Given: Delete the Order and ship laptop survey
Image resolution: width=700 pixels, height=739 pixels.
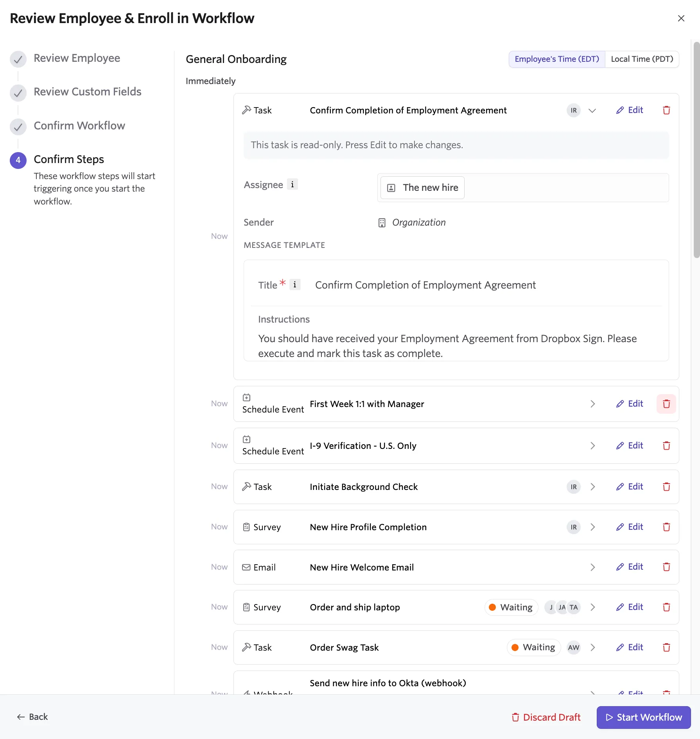Looking at the screenshot, I should coord(666,607).
